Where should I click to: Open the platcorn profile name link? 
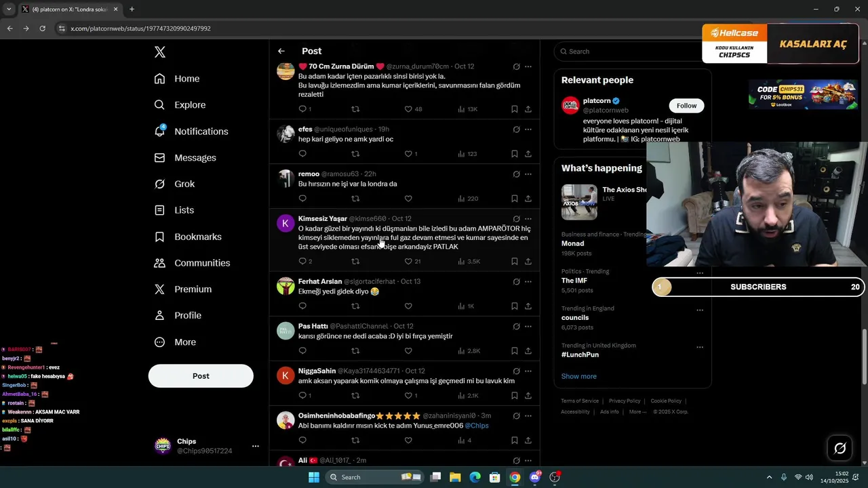[597, 101]
